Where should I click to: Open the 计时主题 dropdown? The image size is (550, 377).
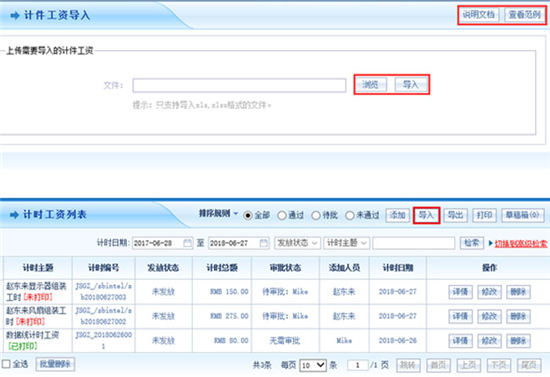click(x=347, y=243)
